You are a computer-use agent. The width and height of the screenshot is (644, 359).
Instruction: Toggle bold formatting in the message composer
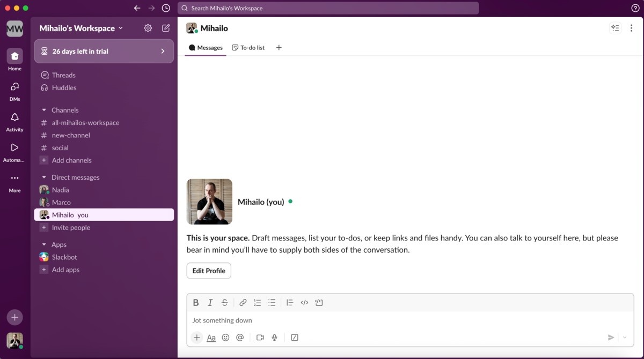(x=196, y=302)
